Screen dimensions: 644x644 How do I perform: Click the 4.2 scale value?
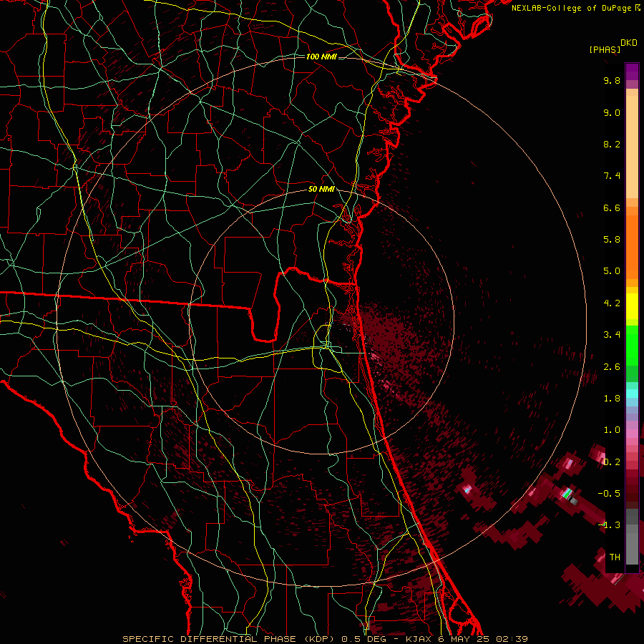612,303
